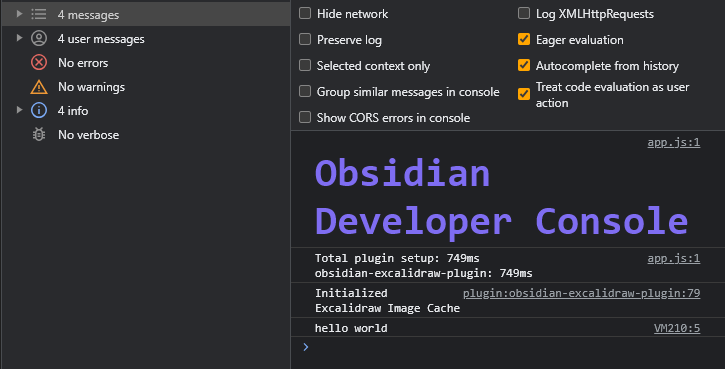
Task: Uncheck Autocomplete from history
Action: [x=524, y=65]
